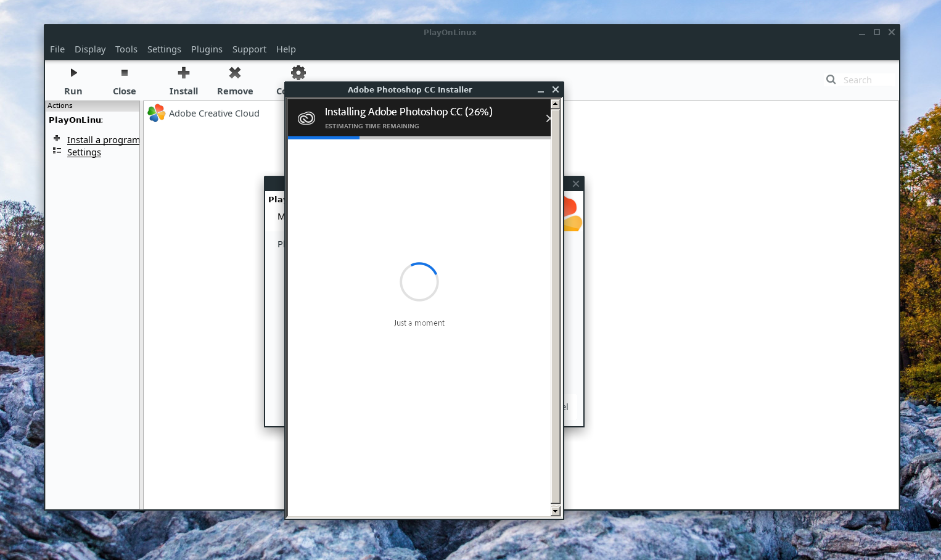The height and width of the screenshot is (560, 941).
Task: Open the Display menu
Action: click(x=90, y=49)
